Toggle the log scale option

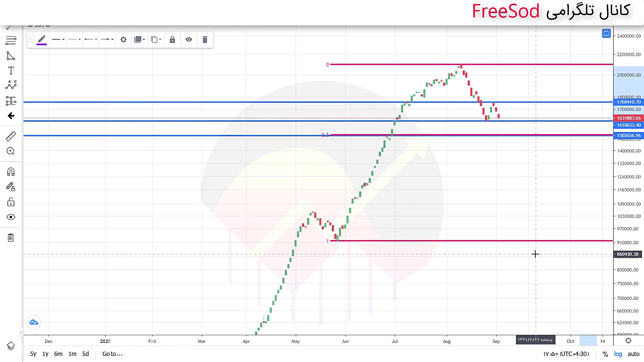618,354
